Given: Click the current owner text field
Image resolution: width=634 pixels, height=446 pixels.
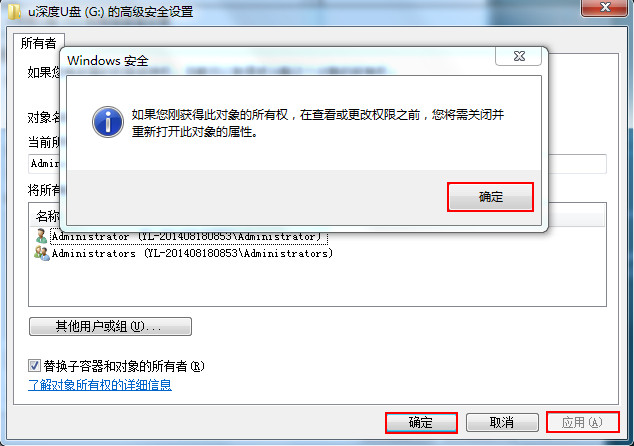Looking at the screenshot, I should (x=317, y=163).
